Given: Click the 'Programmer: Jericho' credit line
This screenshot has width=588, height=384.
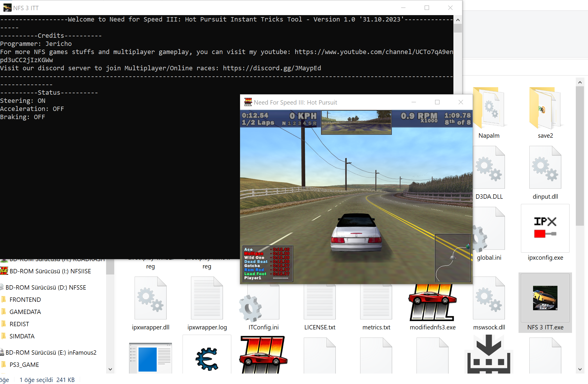Looking at the screenshot, I should 36,44.
